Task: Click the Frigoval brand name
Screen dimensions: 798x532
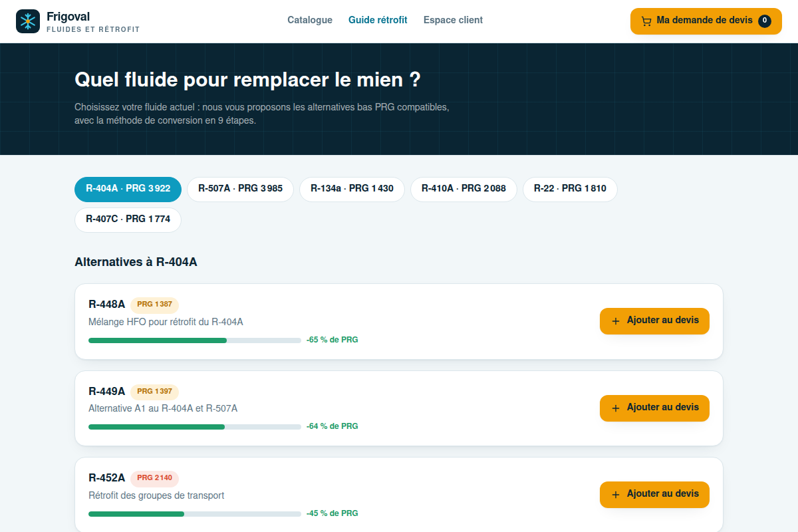Action: click(68, 17)
